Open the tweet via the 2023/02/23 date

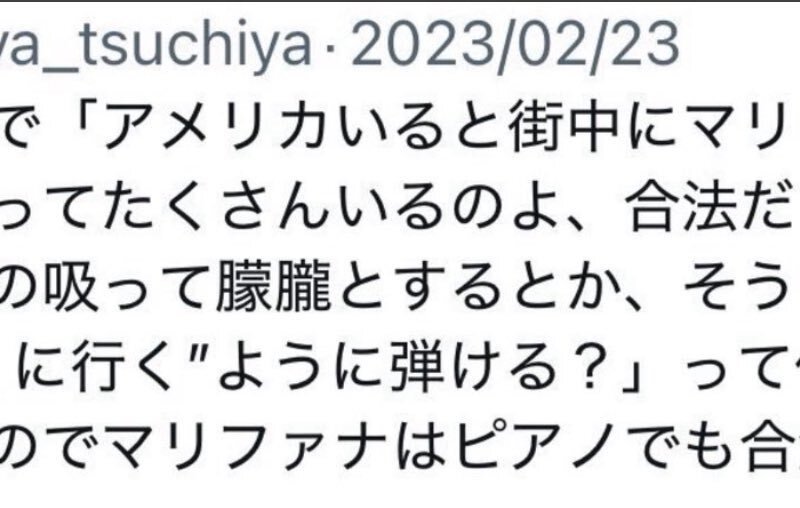515,43
